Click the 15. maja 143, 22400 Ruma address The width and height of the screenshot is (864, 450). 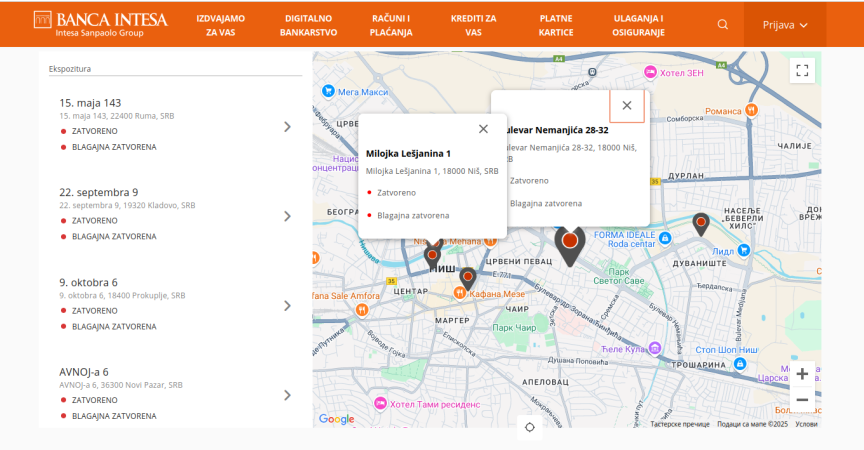pyautogui.click(x=117, y=116)
